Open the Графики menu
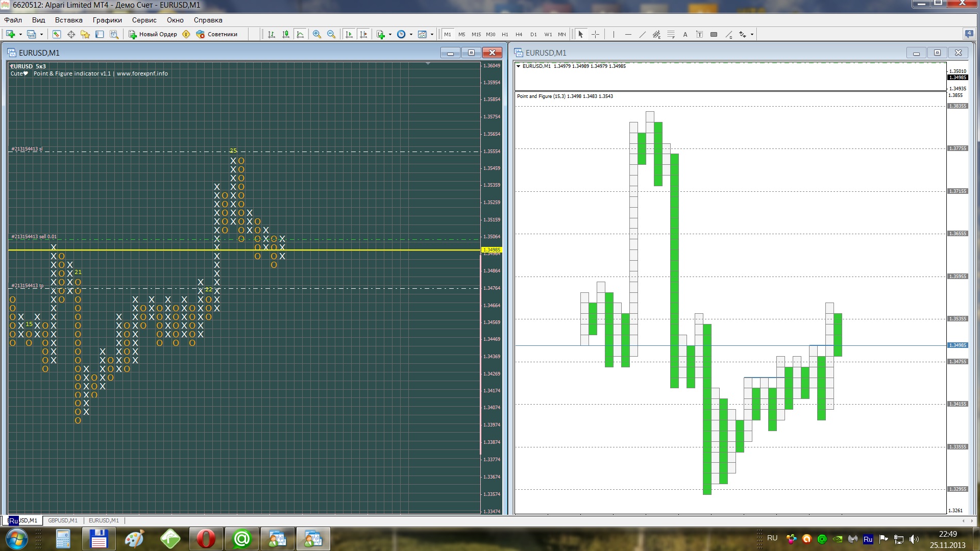This screenshot has height=551, width=980. point(107,20)
